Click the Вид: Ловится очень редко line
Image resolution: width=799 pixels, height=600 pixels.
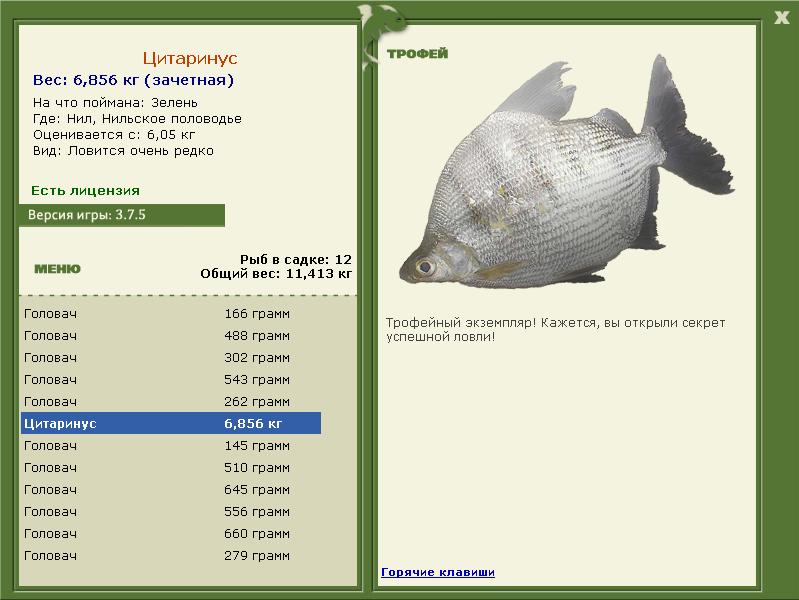tap(123, 151)
